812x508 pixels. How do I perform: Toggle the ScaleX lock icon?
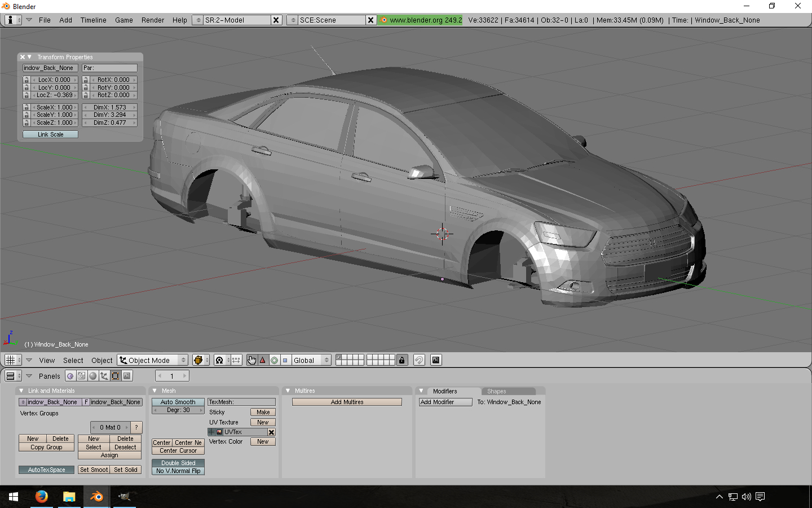tap(27, 107)
